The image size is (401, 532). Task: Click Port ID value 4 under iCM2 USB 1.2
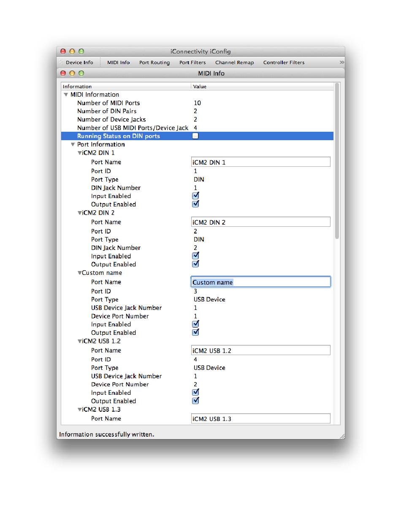coord(195,360)
